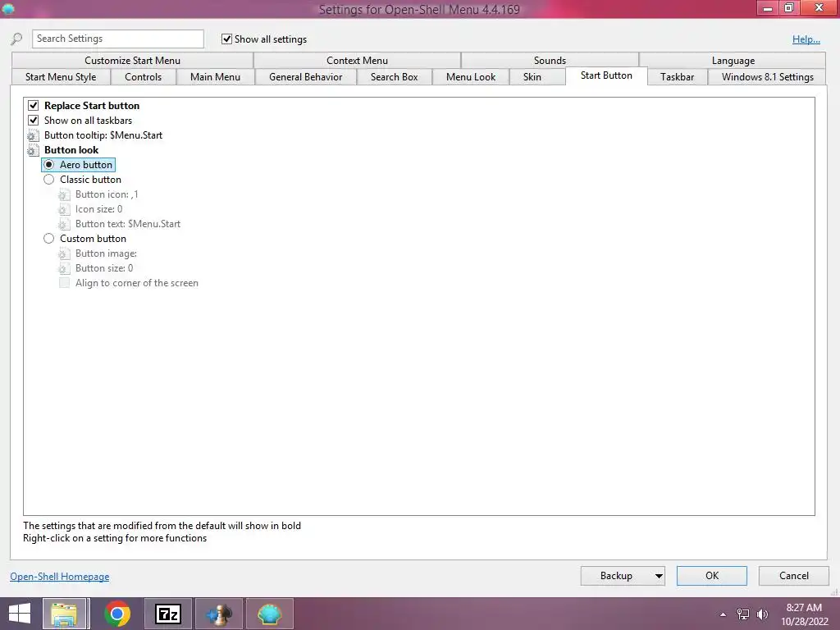The image size is (840, 630).
Task: Click the Button size: 0 setting
Action: [x=104, y=268]
